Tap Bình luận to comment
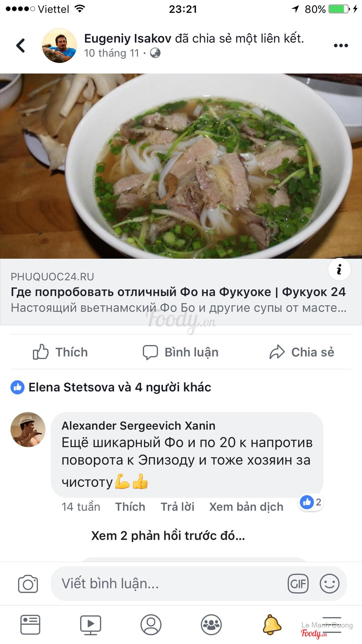 (x=180, y=352)
